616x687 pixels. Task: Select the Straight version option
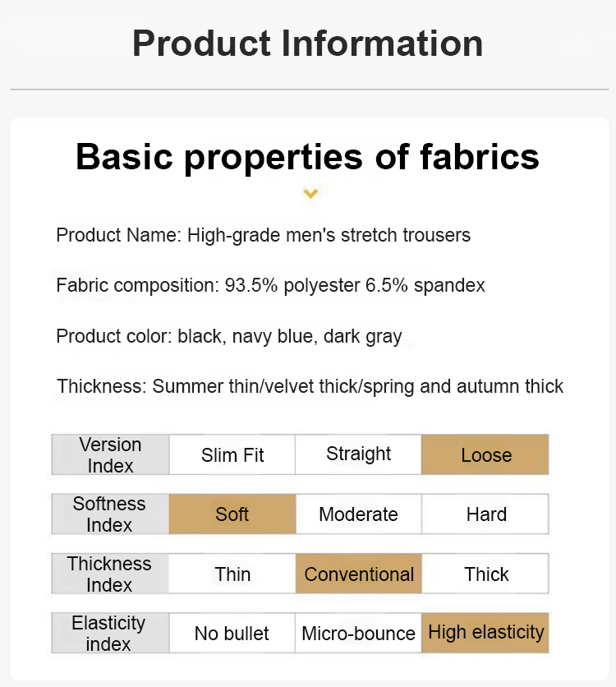coord(358,454)
